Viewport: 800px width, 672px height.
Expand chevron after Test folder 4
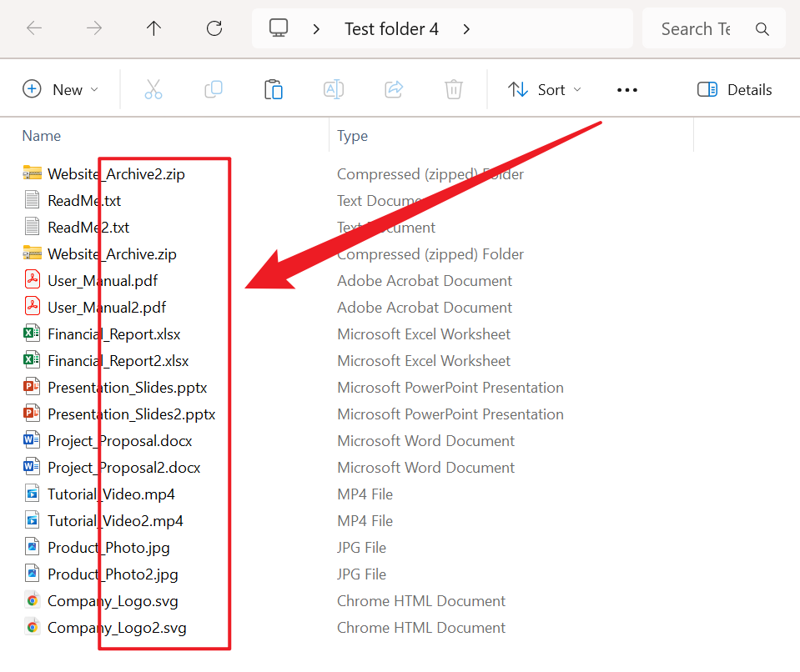tap(466, 29)
